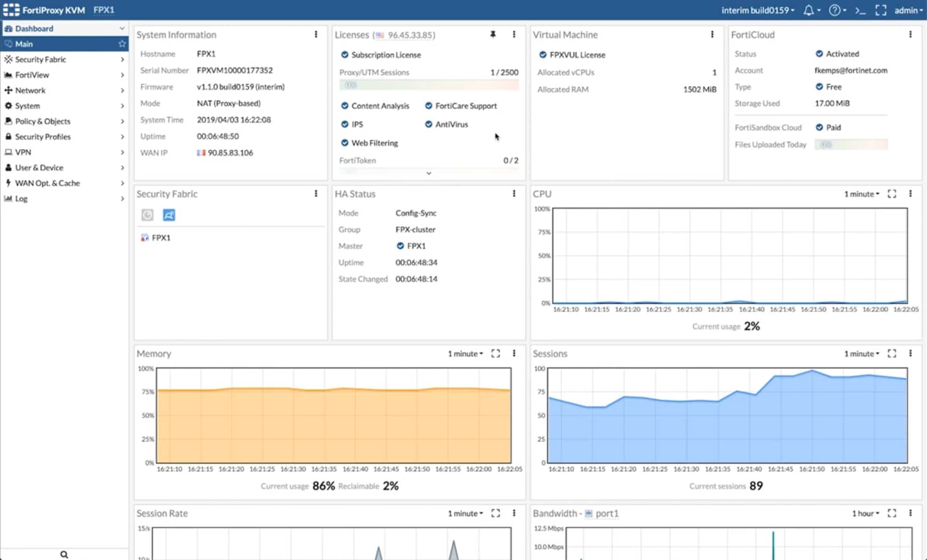Change Memory widget 1 minute interval
Image resolution: width=927 pixels, height=560 pixels.
[465, 354]
